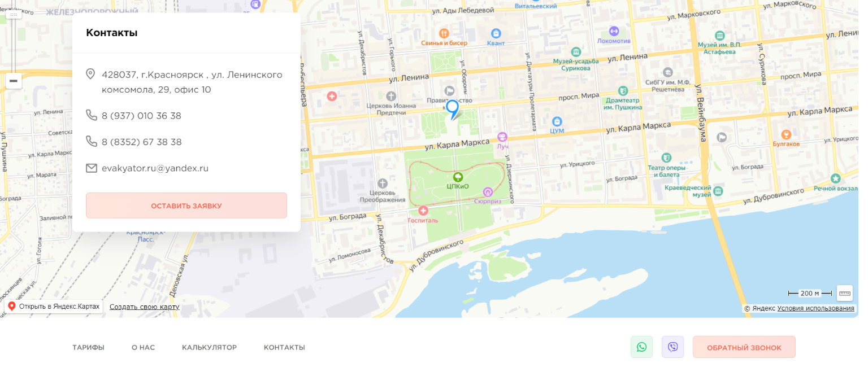Click Церковь Иоанна Предтечи church icon
The image size is (868, 376).
point(392,96)
